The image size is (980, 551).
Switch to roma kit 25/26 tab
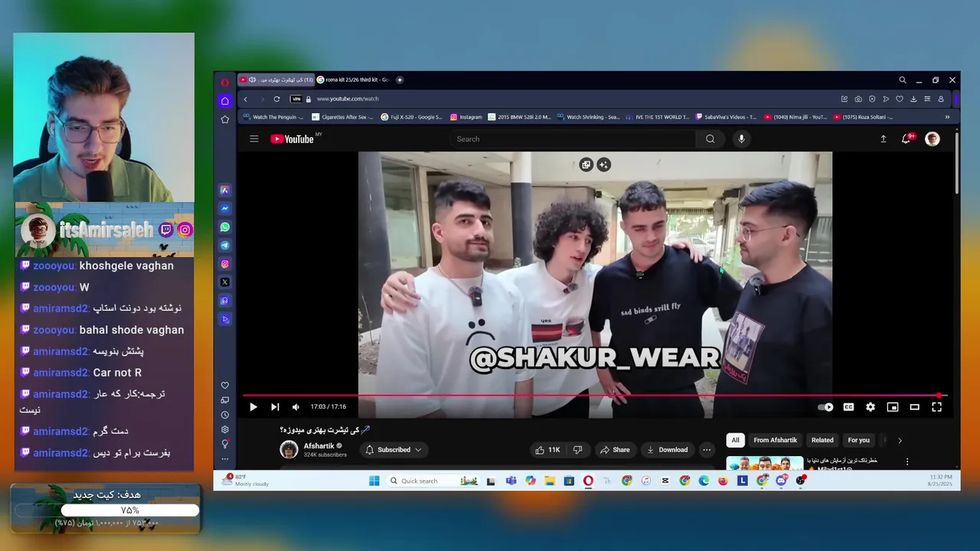tap(353, 80)
